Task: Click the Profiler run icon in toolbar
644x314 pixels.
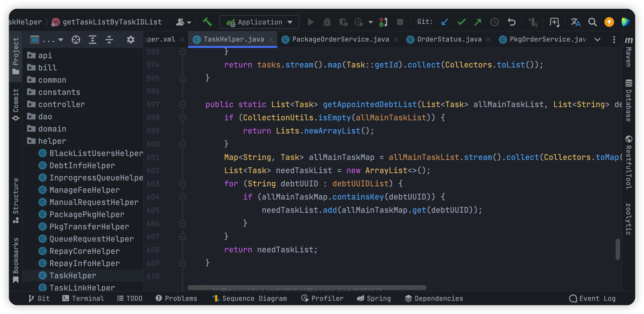Action: (359, 22)
